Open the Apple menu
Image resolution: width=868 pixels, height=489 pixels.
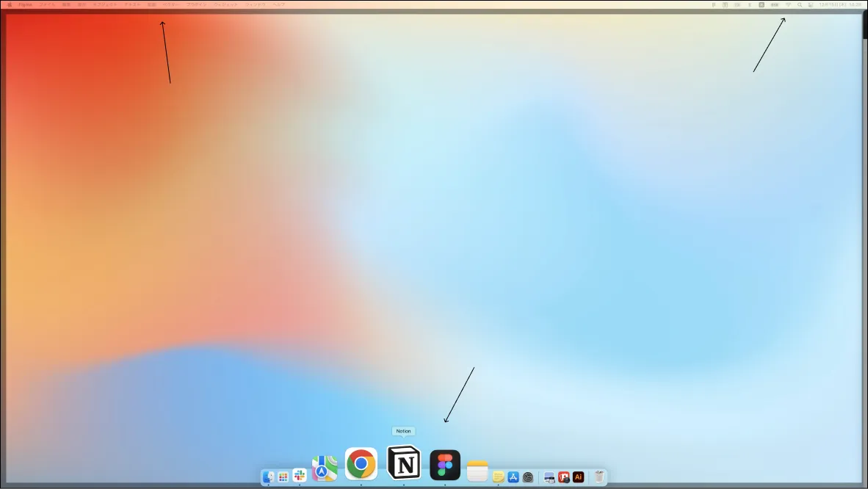pos(10,4)
